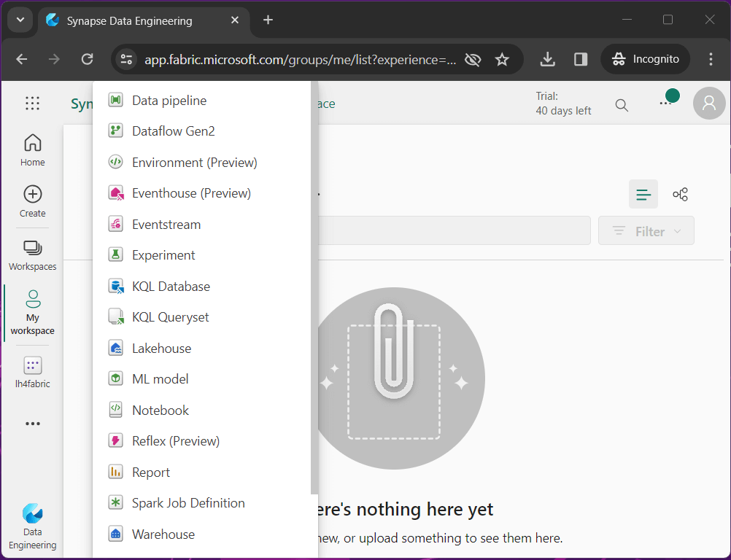This screenshot has width=731, height=560.
Task: Open the app launcher grid icon
Action: tap(32, 104)
